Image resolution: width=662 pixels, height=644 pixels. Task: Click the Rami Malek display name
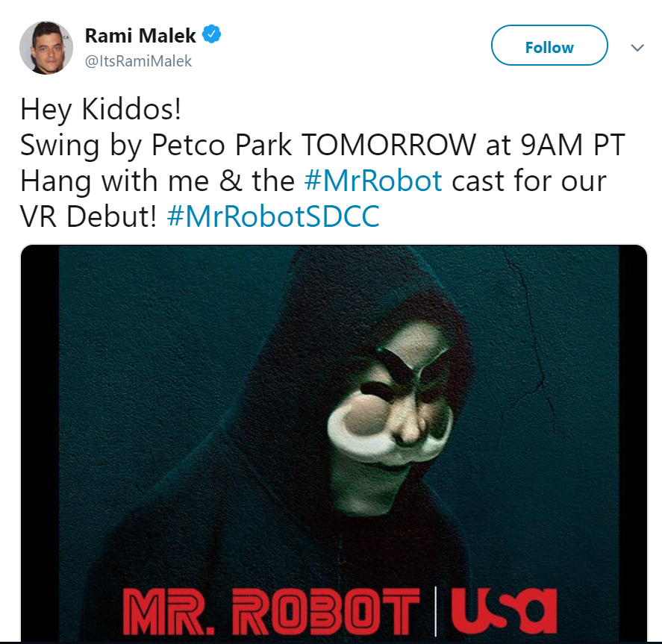coord(140,36)
